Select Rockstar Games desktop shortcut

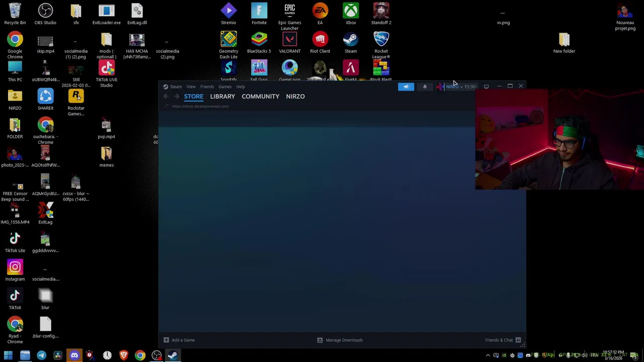tap(76, 103)
